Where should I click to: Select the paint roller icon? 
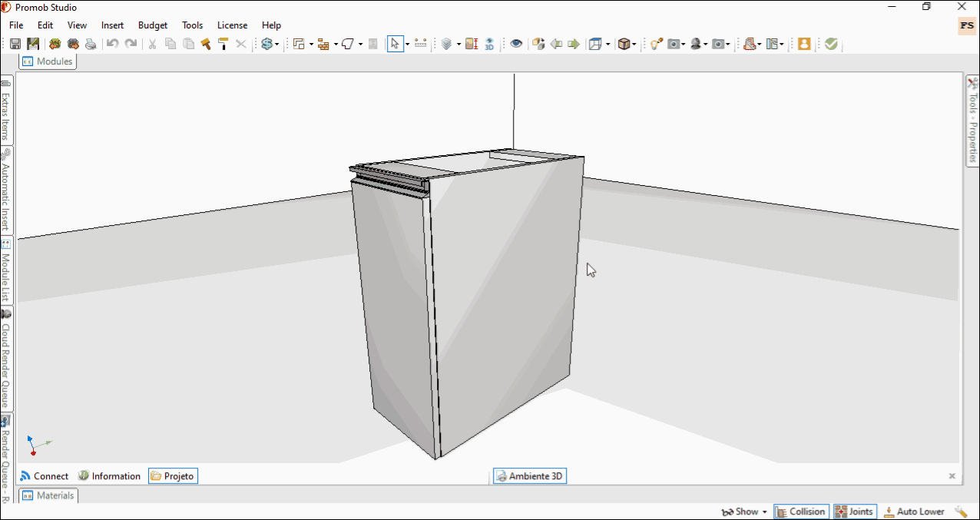pyautogui.click(x=223, y=44)
